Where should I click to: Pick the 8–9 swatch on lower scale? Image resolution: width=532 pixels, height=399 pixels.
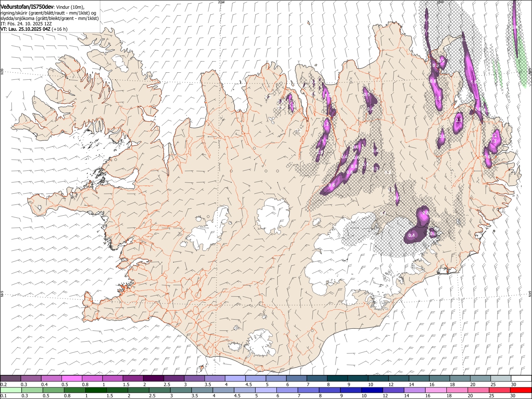[x=329, y=390]
